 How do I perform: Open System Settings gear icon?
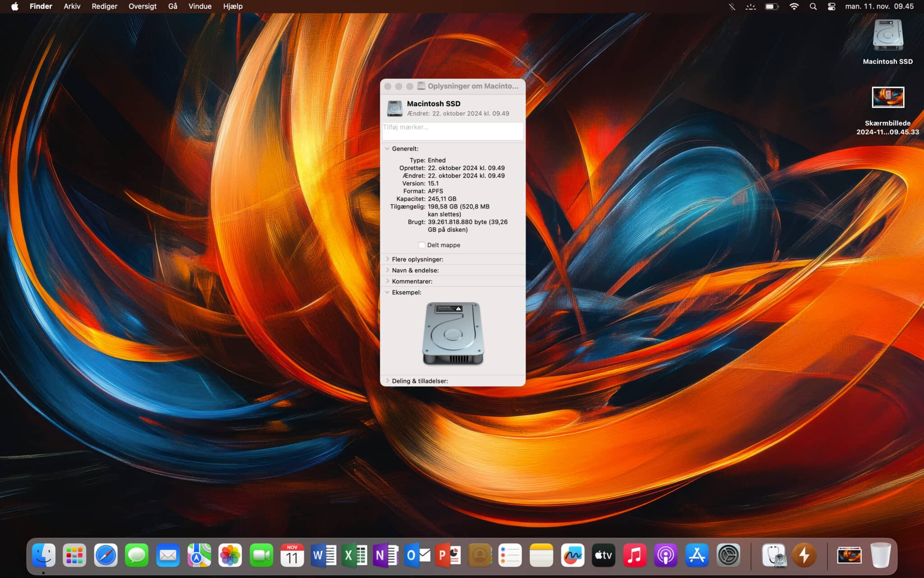pyautogui.click(x=728, y=555)
